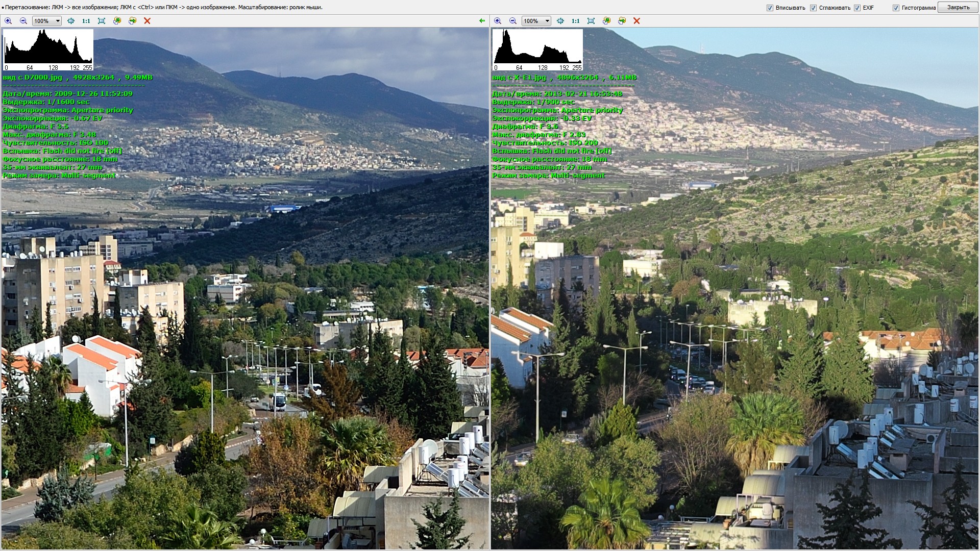
Task: Toggle the Вписывать checkbox
Action: 770,8
